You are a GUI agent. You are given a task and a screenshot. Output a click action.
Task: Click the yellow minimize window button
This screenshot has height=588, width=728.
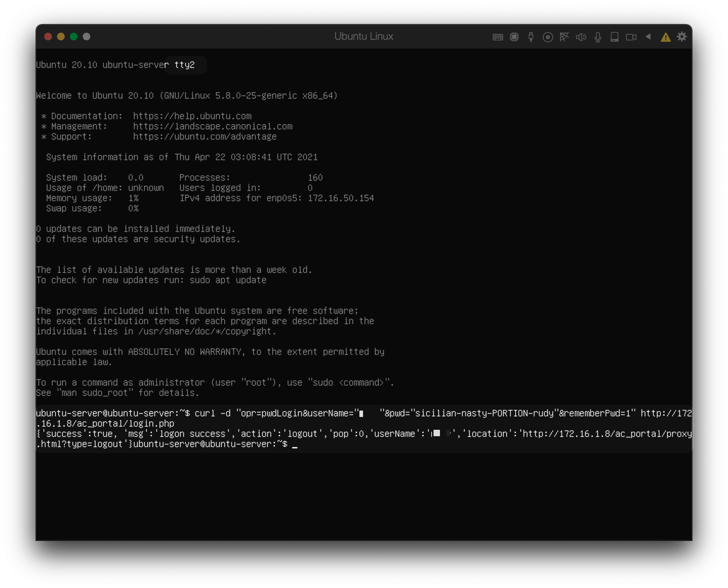tap(61, 37)
